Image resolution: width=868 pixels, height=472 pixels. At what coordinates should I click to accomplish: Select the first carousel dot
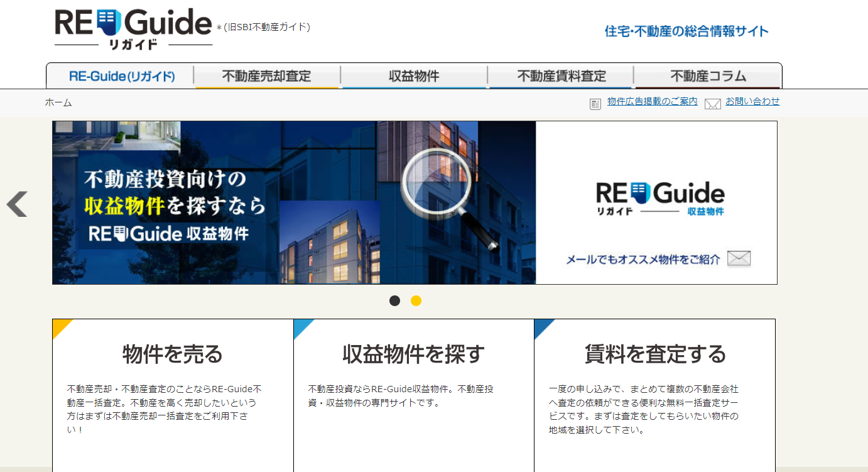(x=394, y=300)
